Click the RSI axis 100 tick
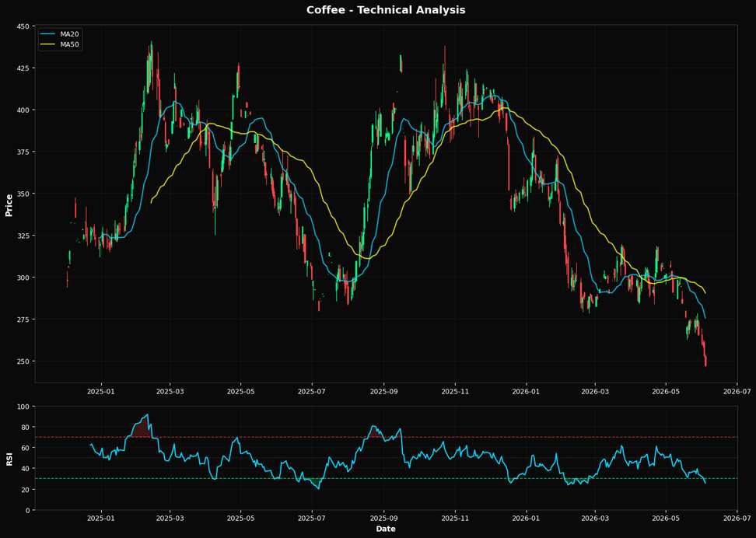The height and width of the screenshot is (538, 756). [23, 407]
